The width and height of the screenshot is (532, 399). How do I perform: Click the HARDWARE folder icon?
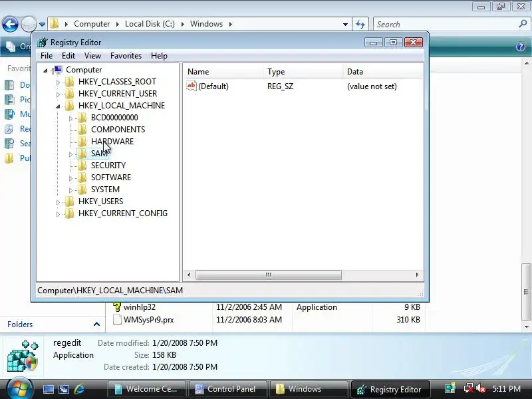tap(82, 142)
